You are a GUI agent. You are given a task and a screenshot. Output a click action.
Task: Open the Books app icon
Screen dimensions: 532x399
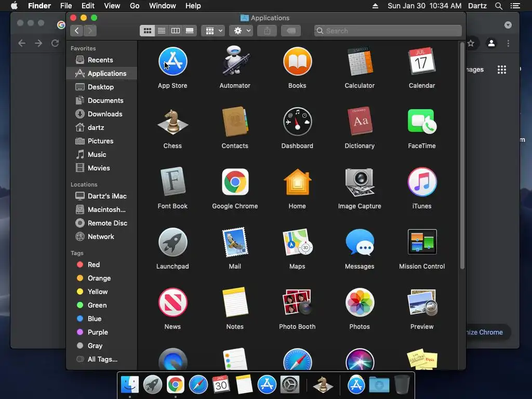point(297,61)
